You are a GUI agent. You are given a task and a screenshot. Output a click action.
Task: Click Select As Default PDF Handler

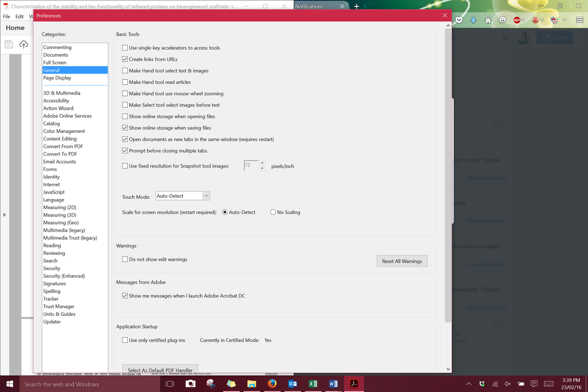tap(160, 370)
